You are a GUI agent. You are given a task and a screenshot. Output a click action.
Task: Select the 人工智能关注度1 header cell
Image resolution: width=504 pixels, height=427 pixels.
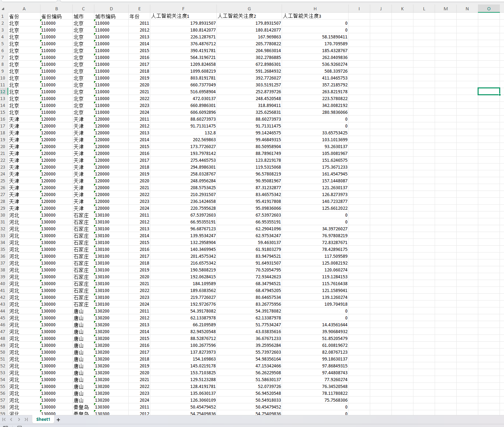[x=184, y=16]
